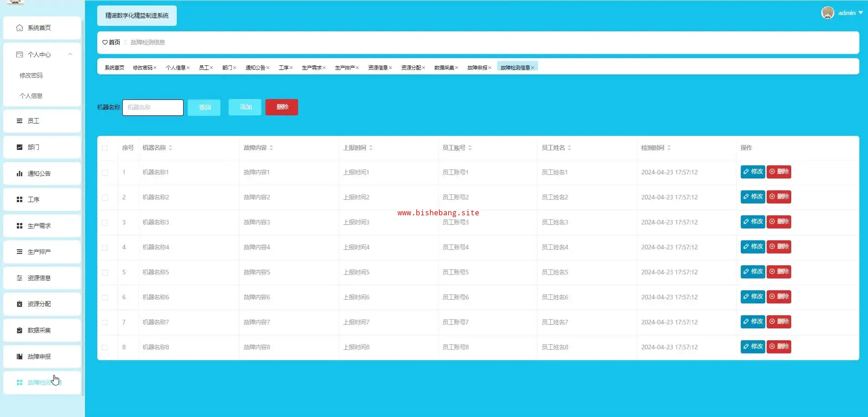
Task: Close the 员工 tab
Action: pos(211,68)
